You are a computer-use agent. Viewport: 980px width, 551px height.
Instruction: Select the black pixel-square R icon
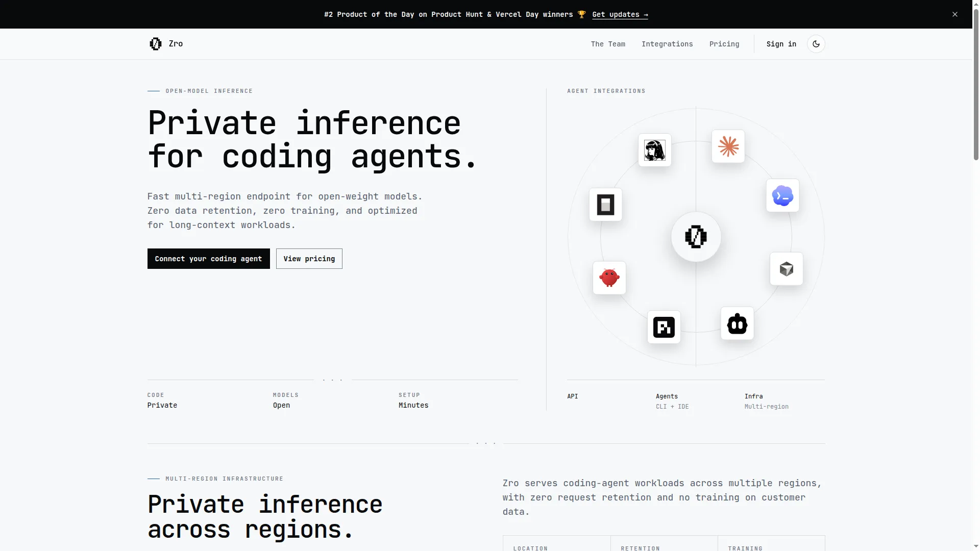(x=664, y=327)
